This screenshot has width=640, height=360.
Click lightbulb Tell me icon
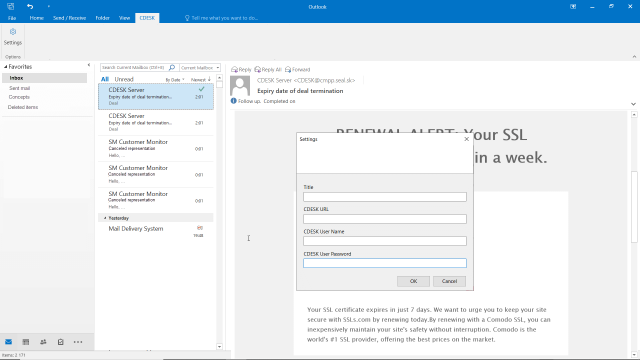[x=187, y=18]
